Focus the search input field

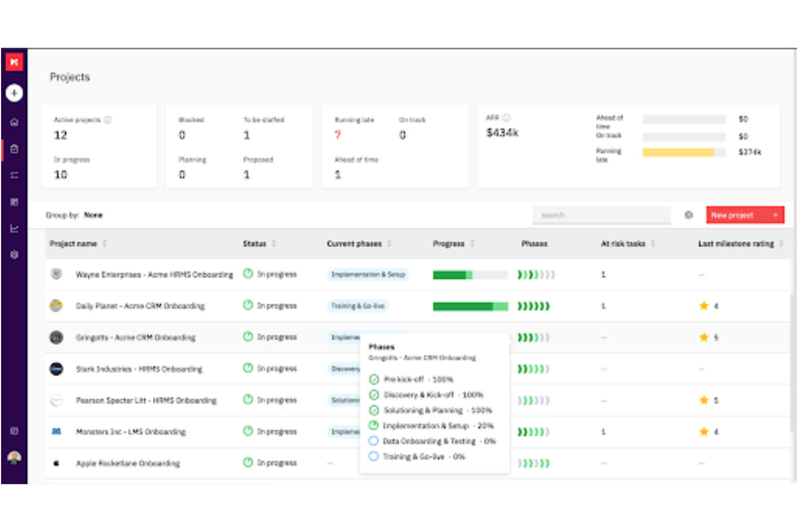coord(602,215)
